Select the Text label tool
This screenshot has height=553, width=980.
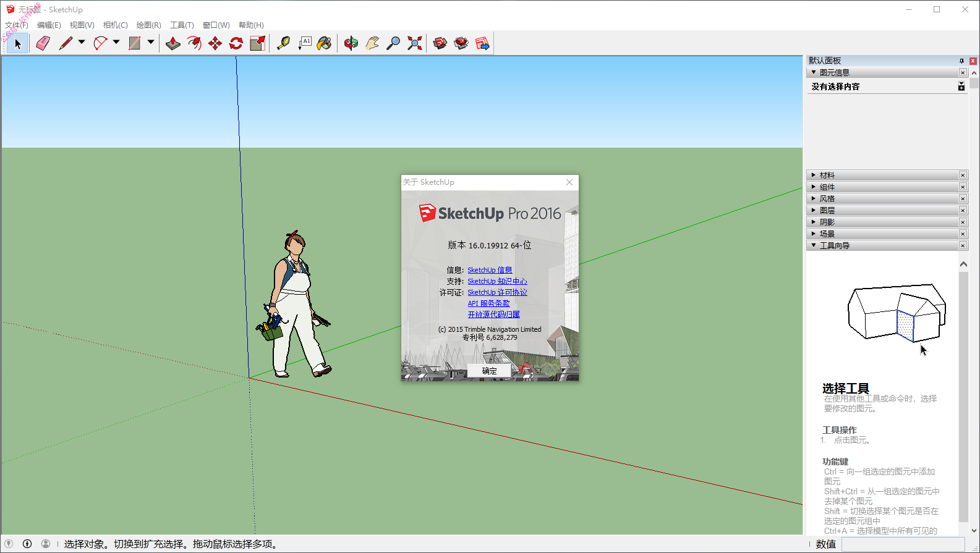305,43
